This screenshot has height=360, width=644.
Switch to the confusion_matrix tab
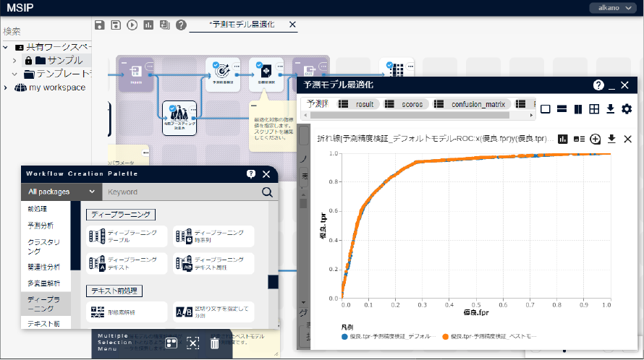pos(478,104)
